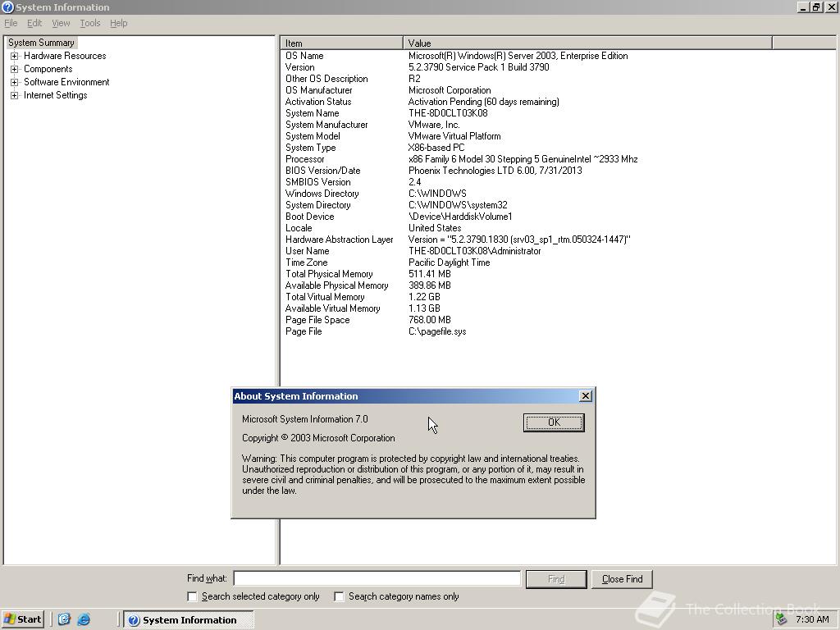The image size is (840, 630).
Task: Click the VMware Virtual Platform value
Action: click(454, 136)
